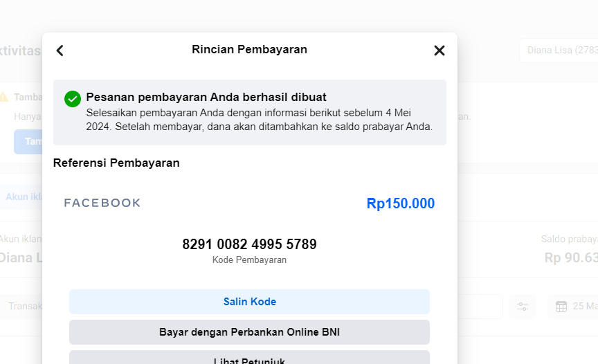Go back using the left chevron arrow

(60, 51)
